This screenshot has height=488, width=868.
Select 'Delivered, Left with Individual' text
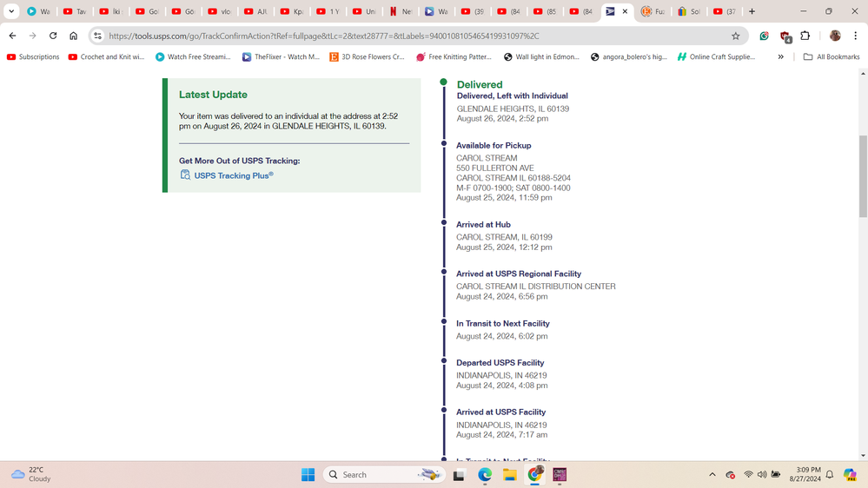(512, 96)
